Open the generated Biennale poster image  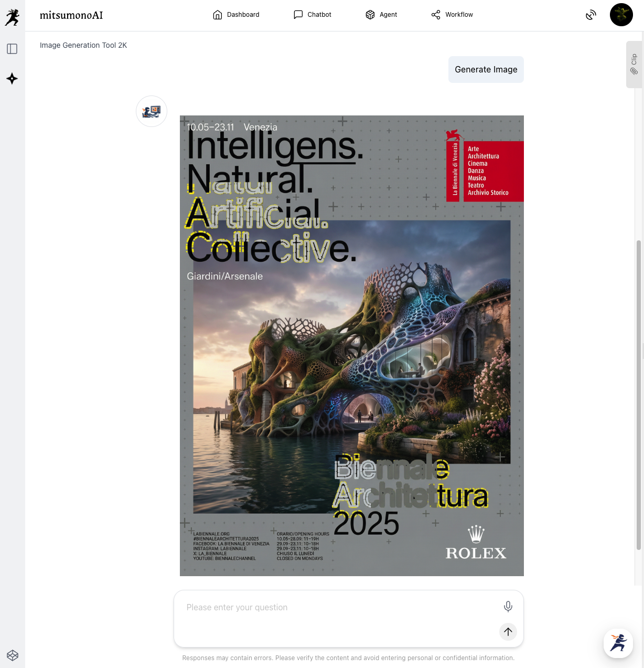[351, 345]
